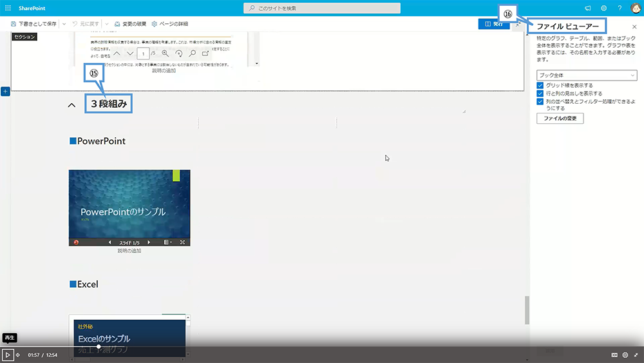Click the undo (元に戻す) button

pyautogui.click(x=86, y=24)
